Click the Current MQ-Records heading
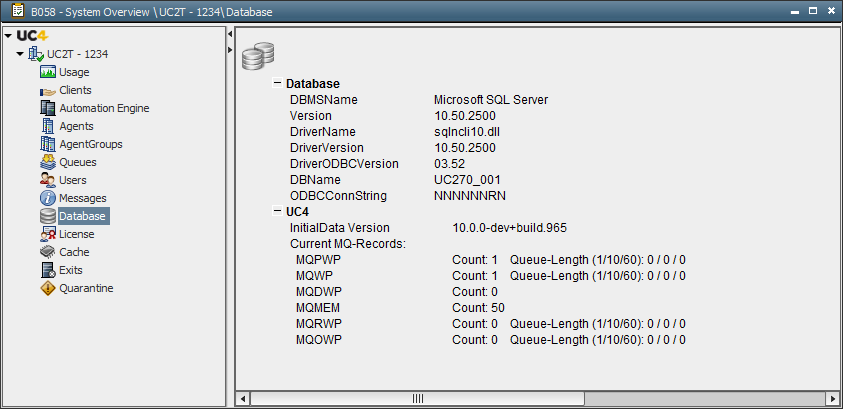This screenshot has width=843, height=409. pos(347,243)
